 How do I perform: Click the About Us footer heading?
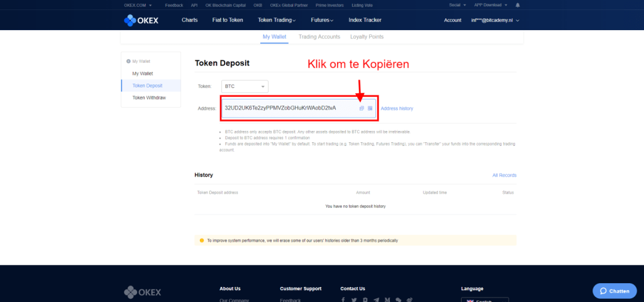tap(230, 288)
